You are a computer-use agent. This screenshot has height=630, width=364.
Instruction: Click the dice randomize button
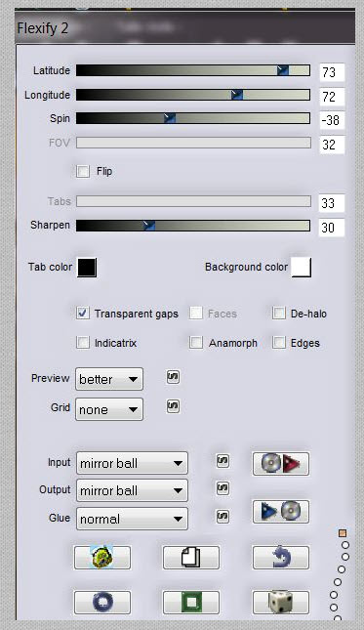[x=281, y=603]
